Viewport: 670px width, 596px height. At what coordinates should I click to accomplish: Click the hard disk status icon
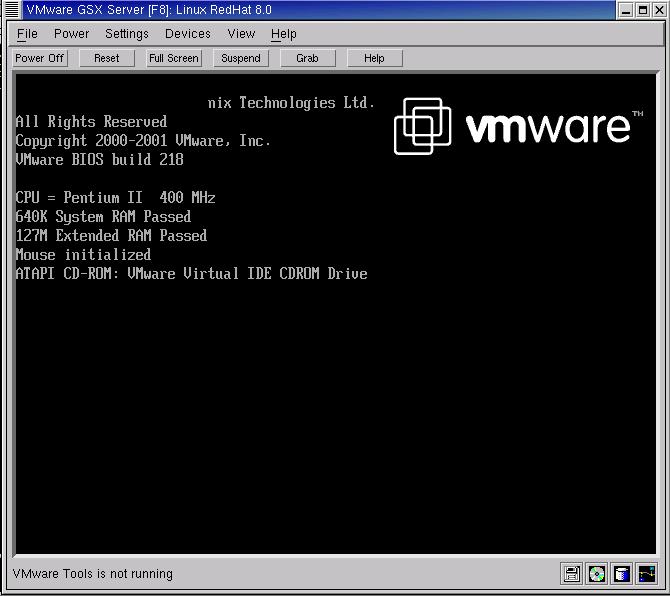point(622,574)
